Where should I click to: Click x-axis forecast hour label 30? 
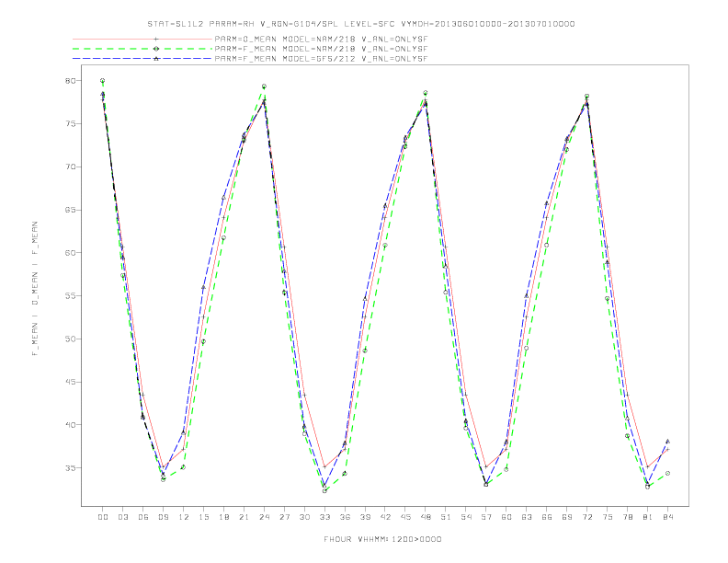click(304, 517)
